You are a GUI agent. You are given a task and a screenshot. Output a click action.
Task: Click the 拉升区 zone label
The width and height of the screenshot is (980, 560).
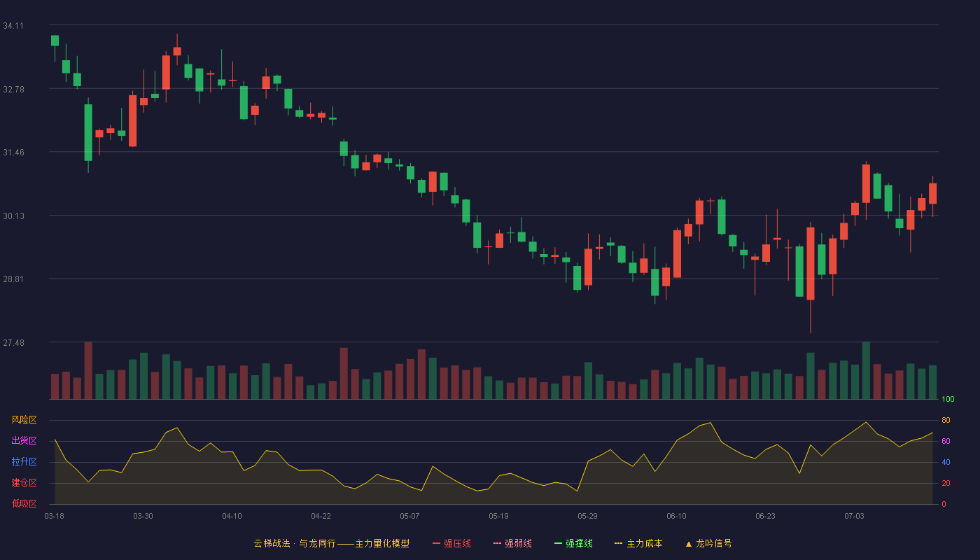tap(24, 462)
